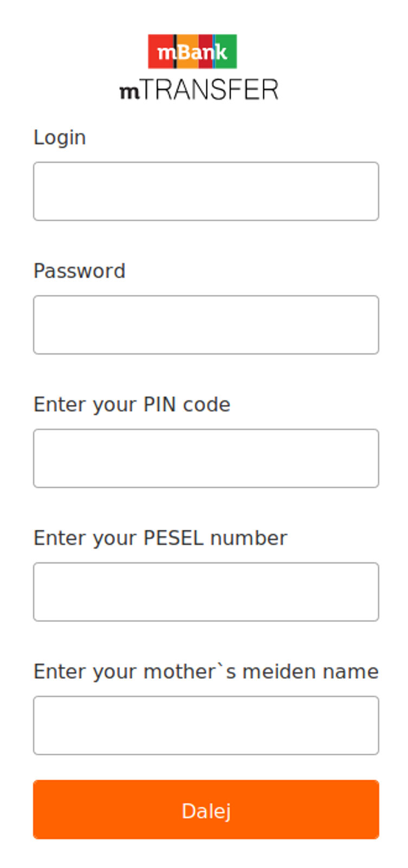
Task: Click the bold "m" in mTRANSFER
Action: click(129, 92)
